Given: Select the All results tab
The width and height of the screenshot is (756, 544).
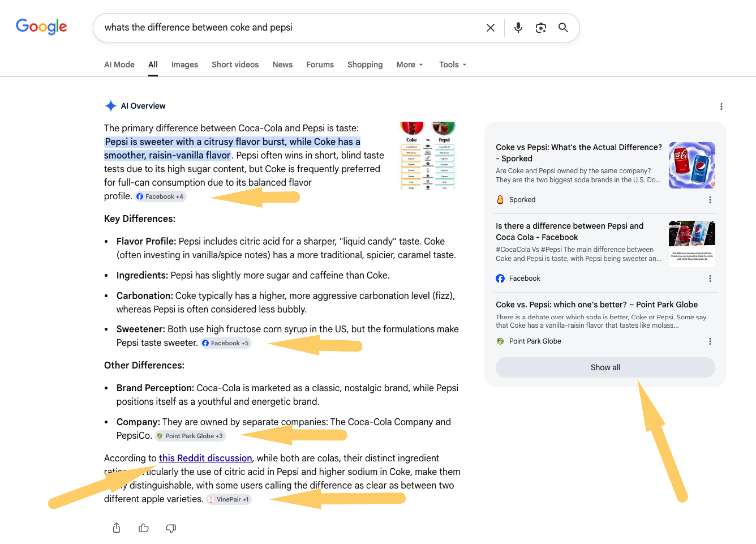Looking at the screenshot, I should [x=153, y=65].
